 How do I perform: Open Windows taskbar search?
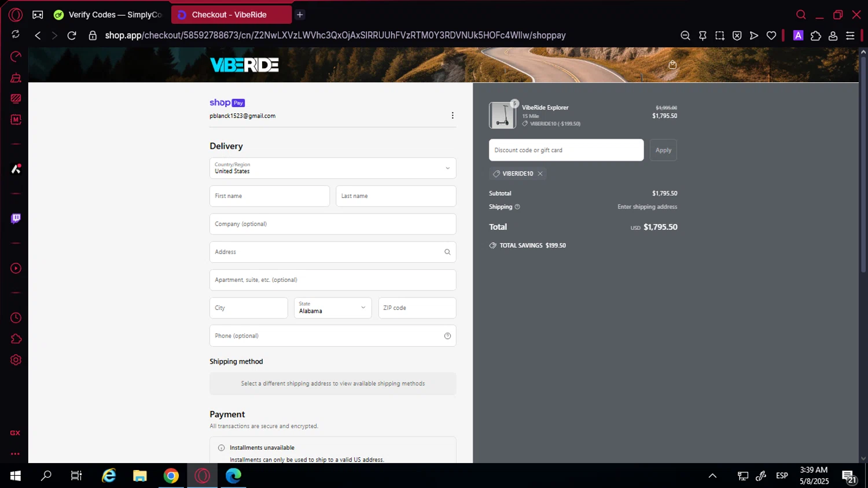click(46, 476)
